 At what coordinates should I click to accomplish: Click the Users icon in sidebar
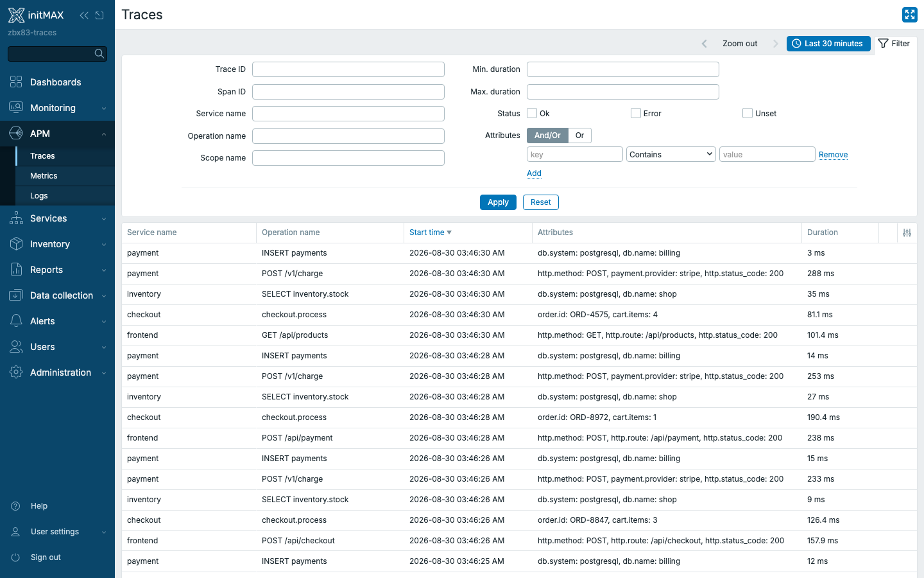pyautogui.click(x=16, y=347)
